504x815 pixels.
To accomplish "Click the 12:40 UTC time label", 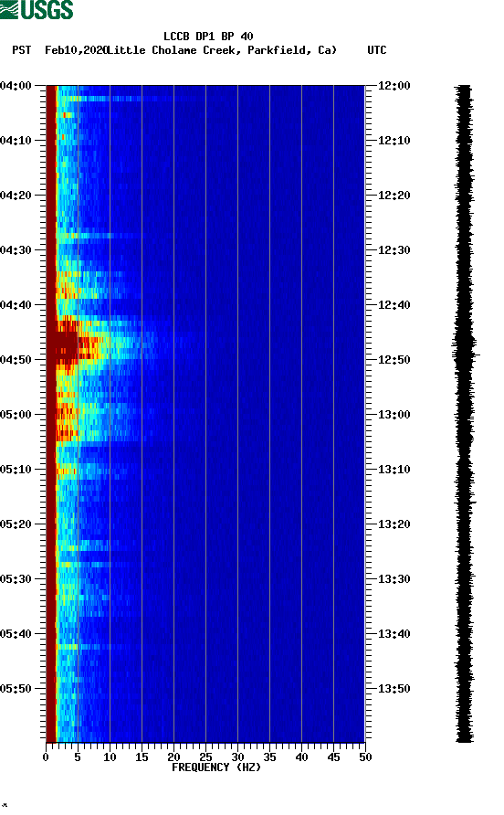I will pos(394,305).
